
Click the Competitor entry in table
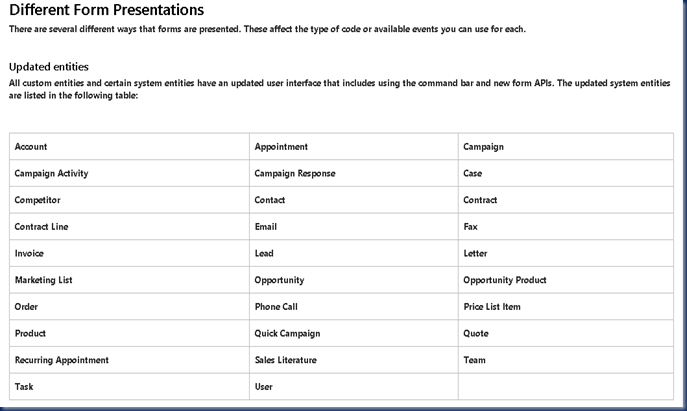pos(37,200)
